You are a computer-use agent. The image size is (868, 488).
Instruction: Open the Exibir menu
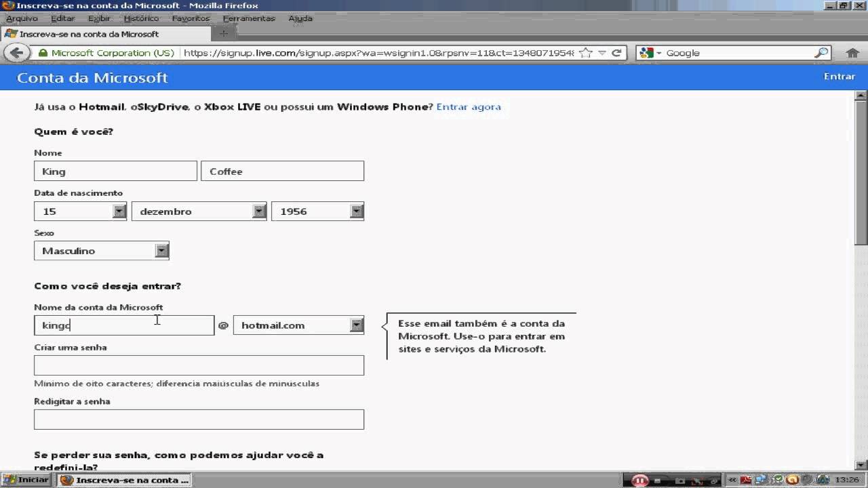99,18
